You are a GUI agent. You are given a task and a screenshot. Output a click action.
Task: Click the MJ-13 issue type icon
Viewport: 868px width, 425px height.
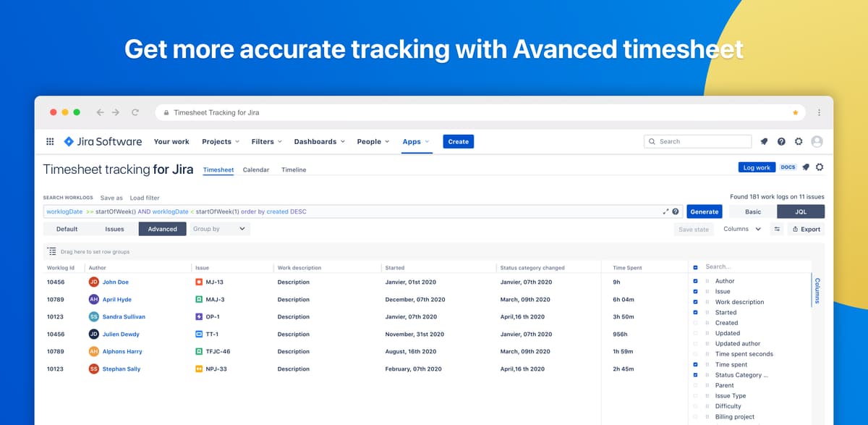(x=199, y=282)
